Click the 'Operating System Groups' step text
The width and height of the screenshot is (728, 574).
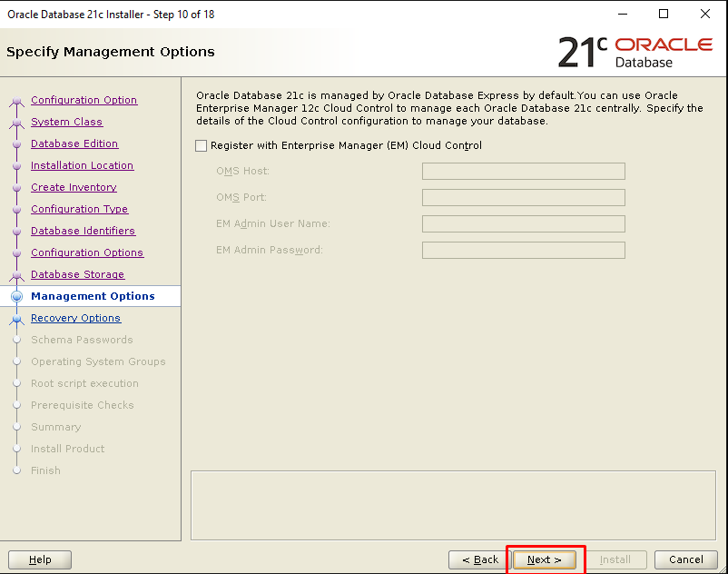[x=98, y=361]
